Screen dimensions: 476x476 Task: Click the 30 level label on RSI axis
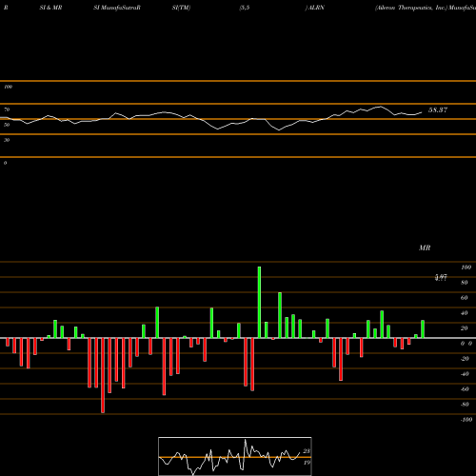tap(7, 140)
